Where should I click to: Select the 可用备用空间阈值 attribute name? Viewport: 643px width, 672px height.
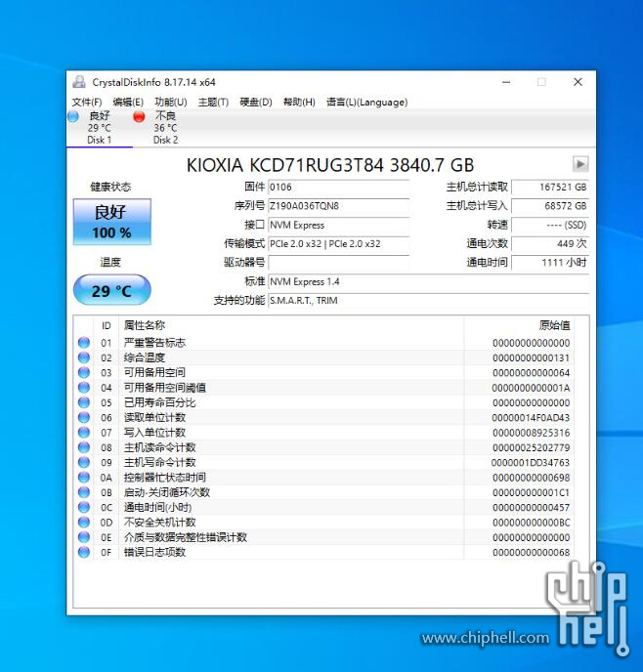coord(165,388)
